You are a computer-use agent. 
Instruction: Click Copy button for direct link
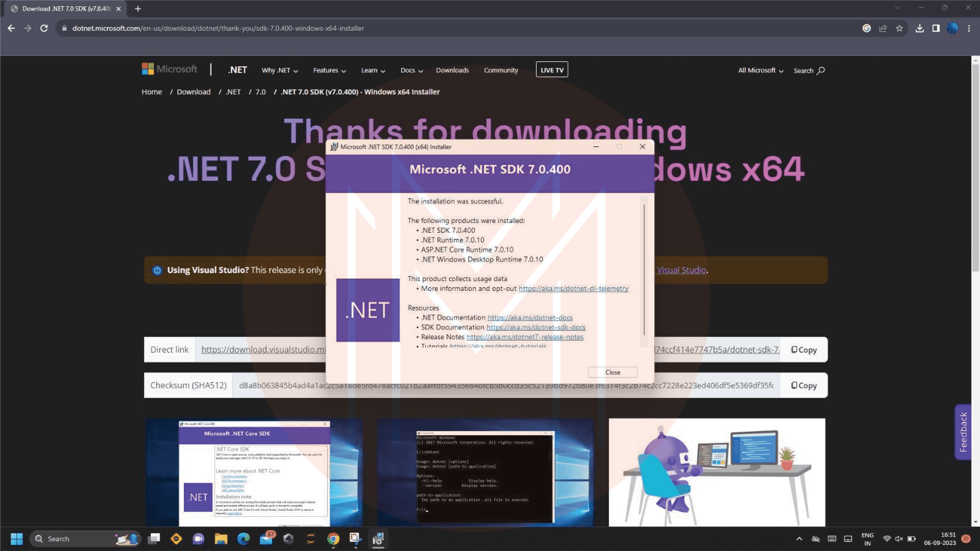click(804, 350)
